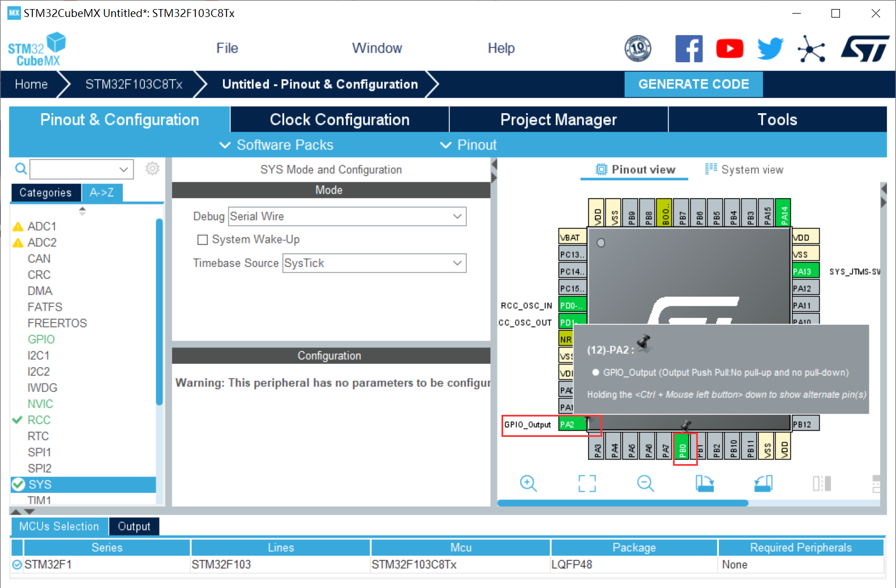This screenshot has width=896, height=588.
Task: Select the SYS category item
Action: [83, 484]
